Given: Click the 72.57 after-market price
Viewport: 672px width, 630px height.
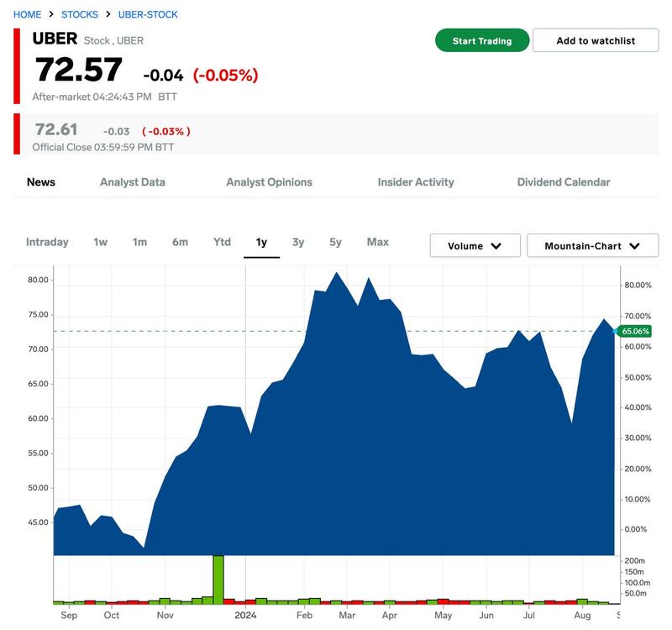Looking at the screenshot, I should (x=79, y=70).
